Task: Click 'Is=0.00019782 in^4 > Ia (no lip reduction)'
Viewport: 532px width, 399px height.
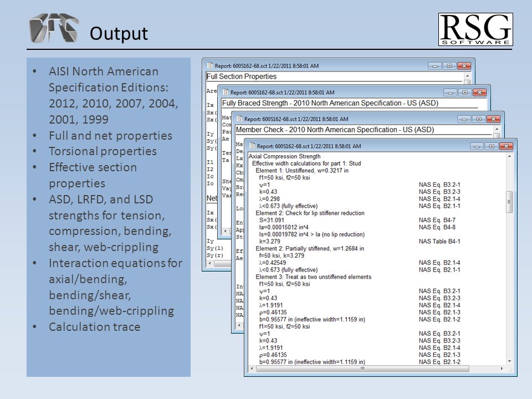Action: [x=312, y=234]
